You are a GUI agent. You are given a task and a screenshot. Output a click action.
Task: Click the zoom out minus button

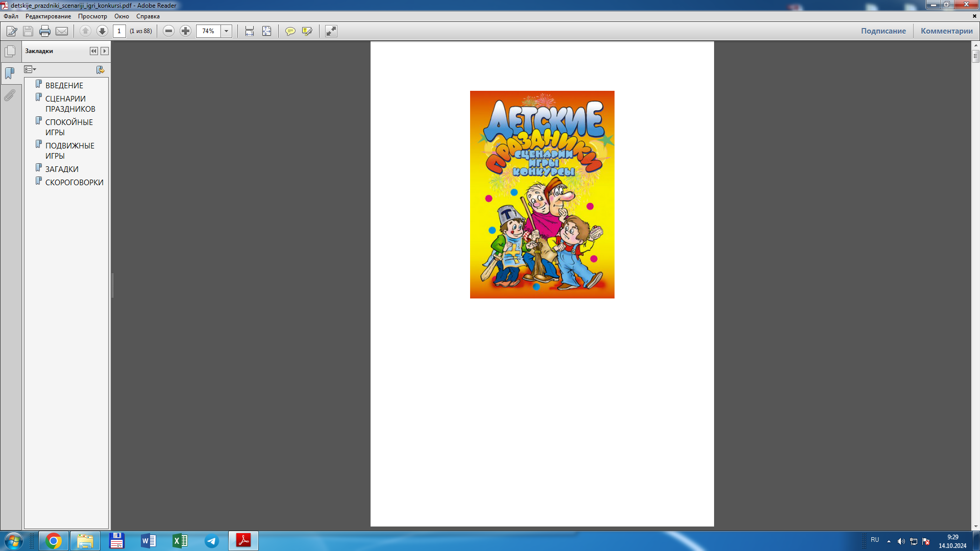pos(168,31)
